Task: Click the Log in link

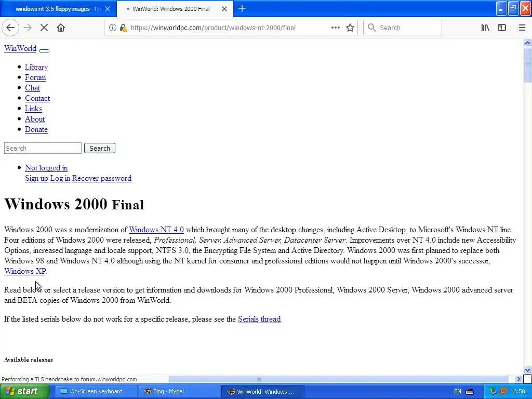Action: coord(60,179)
